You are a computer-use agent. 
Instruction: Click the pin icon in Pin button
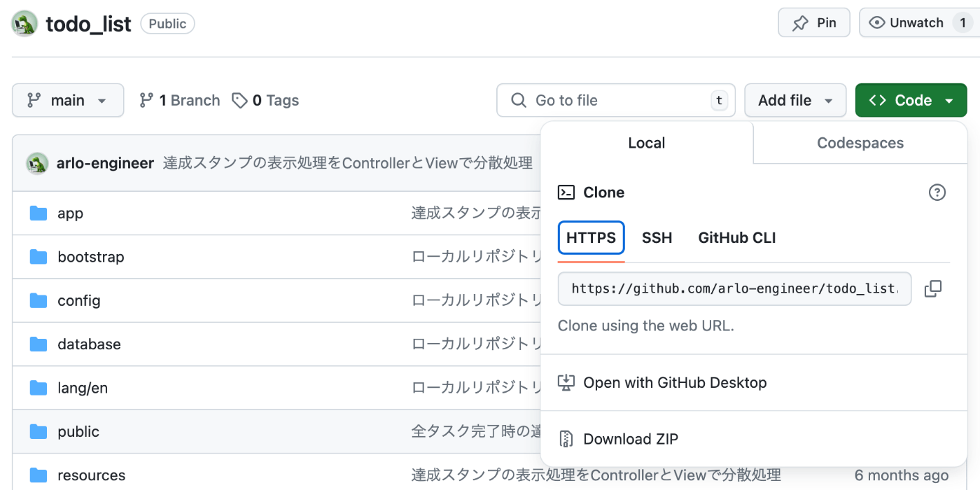click(800, 23)
